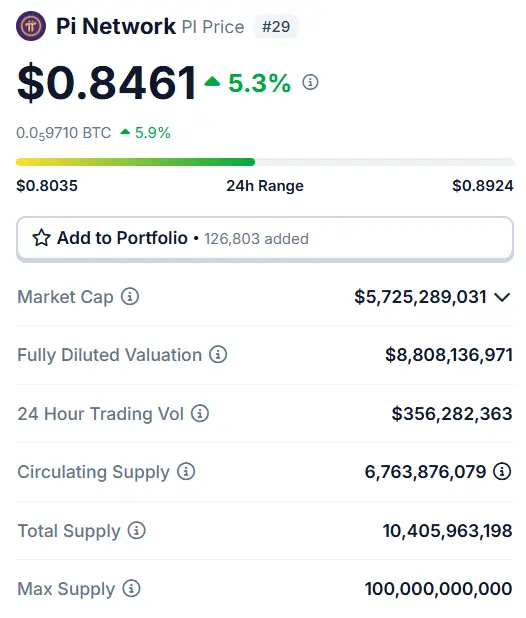Select the 0.0₅9710 BTC price text
Screen dimensions: 526x618
(x=63, y=133)
